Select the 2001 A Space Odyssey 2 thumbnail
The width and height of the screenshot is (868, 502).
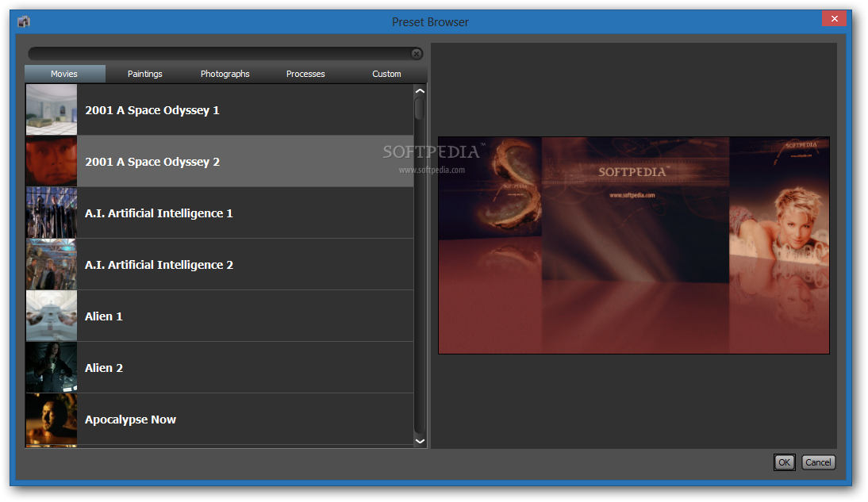click(52, 161)
